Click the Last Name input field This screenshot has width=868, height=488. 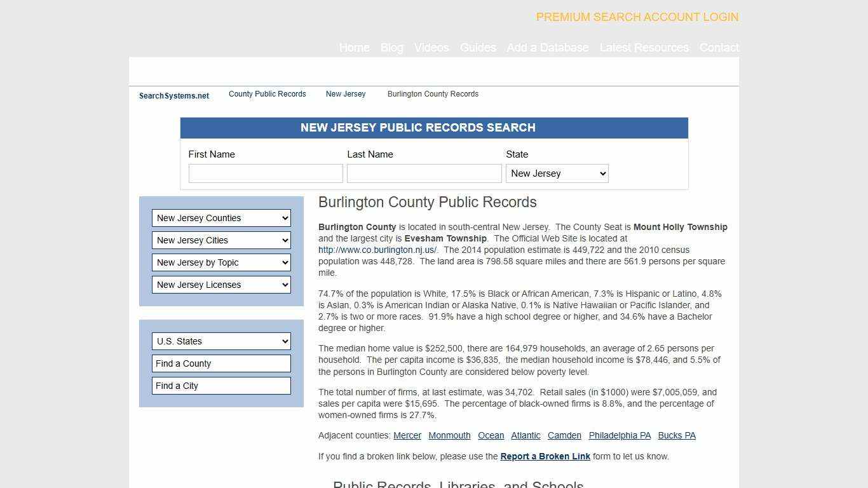pos(424,173)
